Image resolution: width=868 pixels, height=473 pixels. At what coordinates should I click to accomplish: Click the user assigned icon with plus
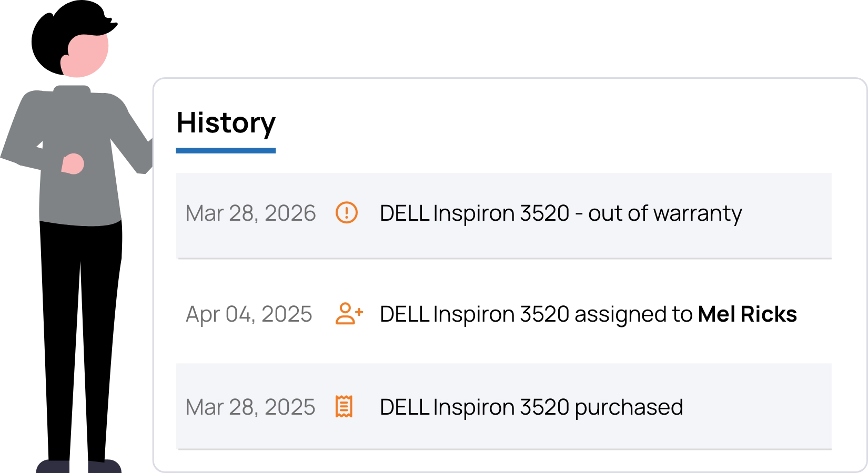349,314
